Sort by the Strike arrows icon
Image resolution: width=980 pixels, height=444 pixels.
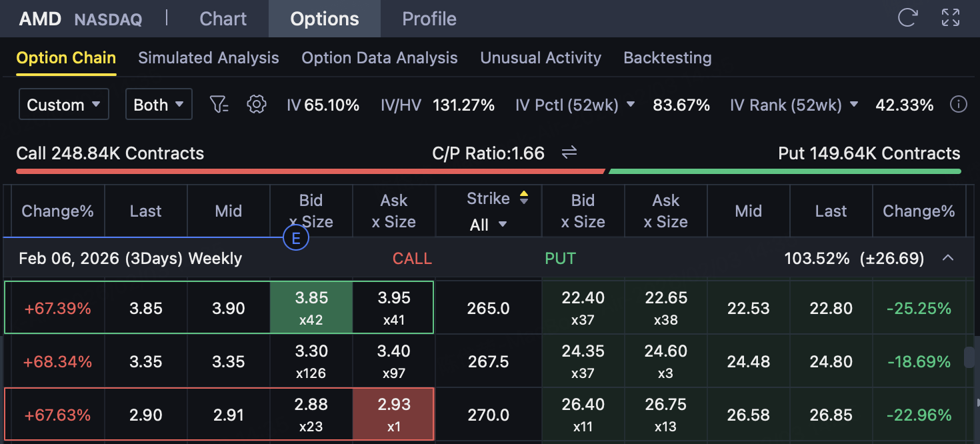point(524,198)
